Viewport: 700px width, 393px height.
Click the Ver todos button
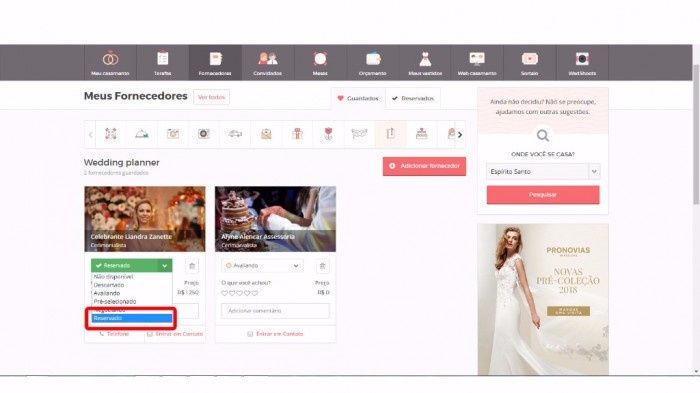211,97
